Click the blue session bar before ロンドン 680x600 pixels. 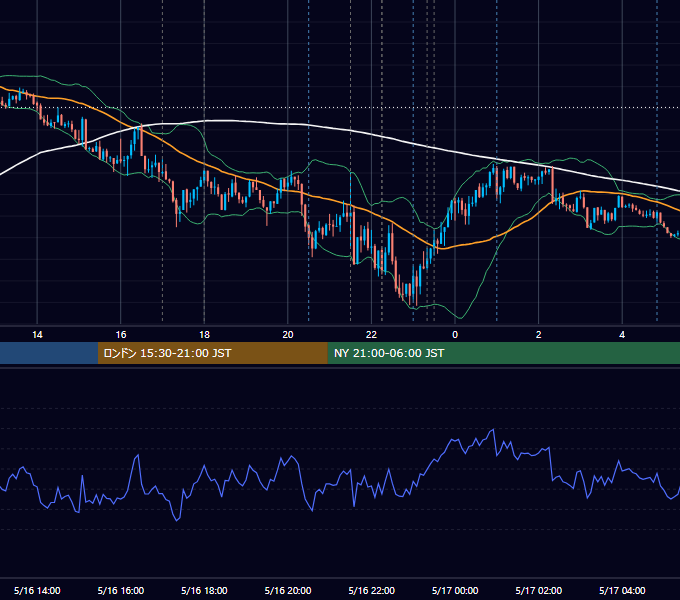coord(49,353)
